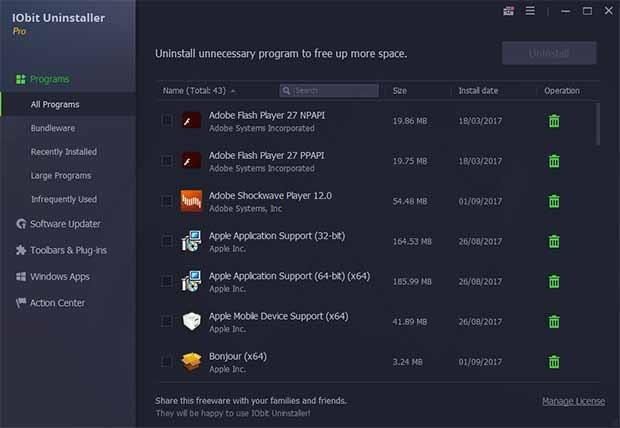Click trash icon for Adobe Flash Player 27 NPAPI
Screen dimensions: 620x428
554,121
